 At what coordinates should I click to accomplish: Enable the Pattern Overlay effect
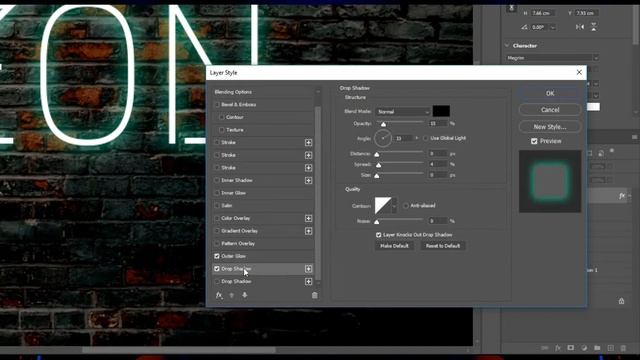click(217, 244)
